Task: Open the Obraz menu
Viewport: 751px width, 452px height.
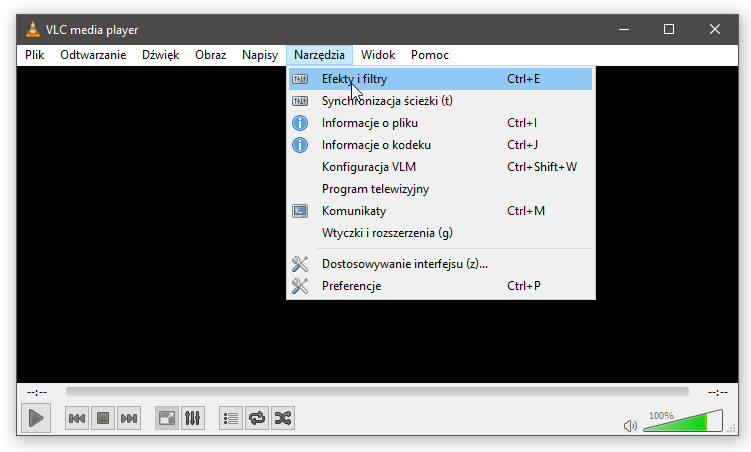Action: pyautogui.click(x=210, y=55)
